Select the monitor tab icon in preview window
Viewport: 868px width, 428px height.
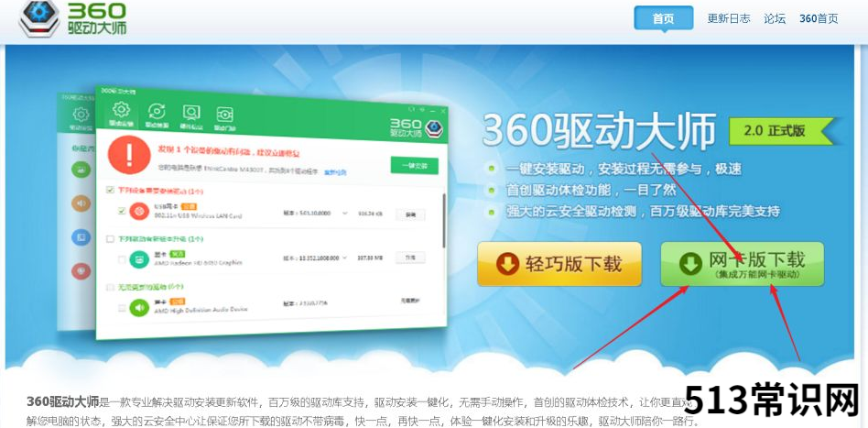point(191,114)
